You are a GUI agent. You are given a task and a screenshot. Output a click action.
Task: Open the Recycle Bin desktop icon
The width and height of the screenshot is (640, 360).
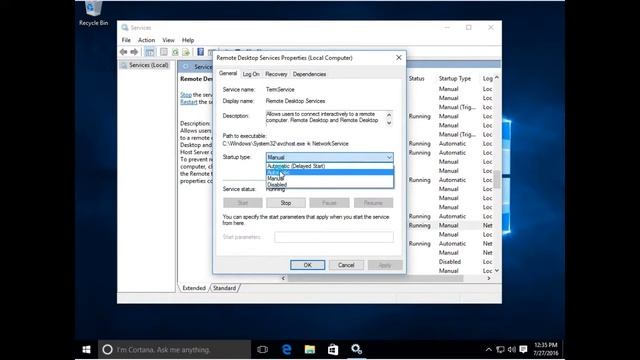[x=93, y=13]
